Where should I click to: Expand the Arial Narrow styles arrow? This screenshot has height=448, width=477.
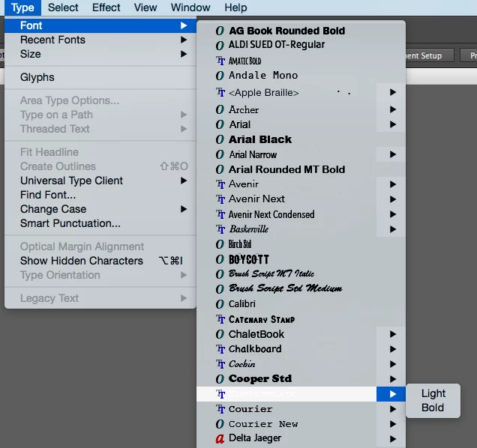[393, 154]
